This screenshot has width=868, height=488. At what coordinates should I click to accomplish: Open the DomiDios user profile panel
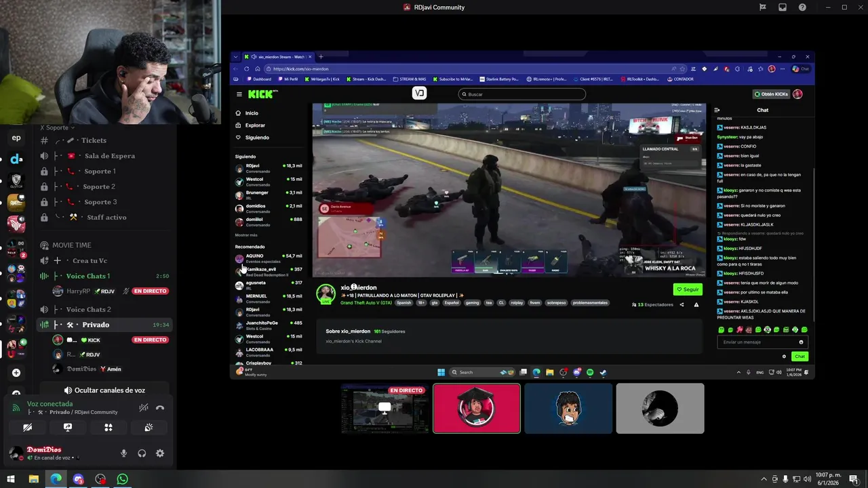tap(51, 453)
